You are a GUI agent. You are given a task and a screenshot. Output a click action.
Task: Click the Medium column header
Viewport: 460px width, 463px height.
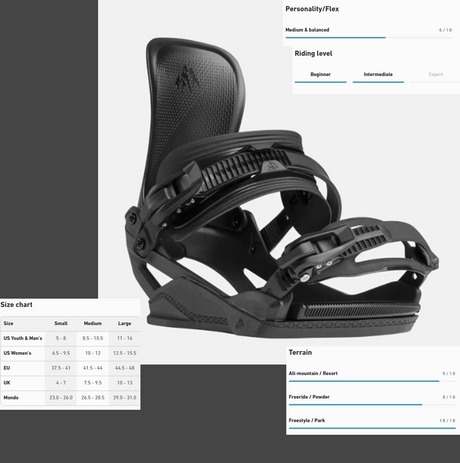coord(93,323)
